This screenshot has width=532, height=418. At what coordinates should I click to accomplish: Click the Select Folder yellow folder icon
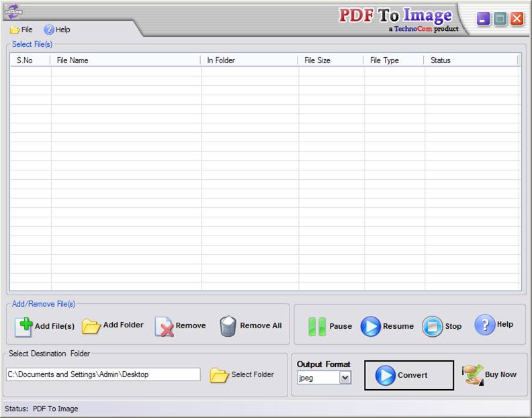click(x=219, y=375)
